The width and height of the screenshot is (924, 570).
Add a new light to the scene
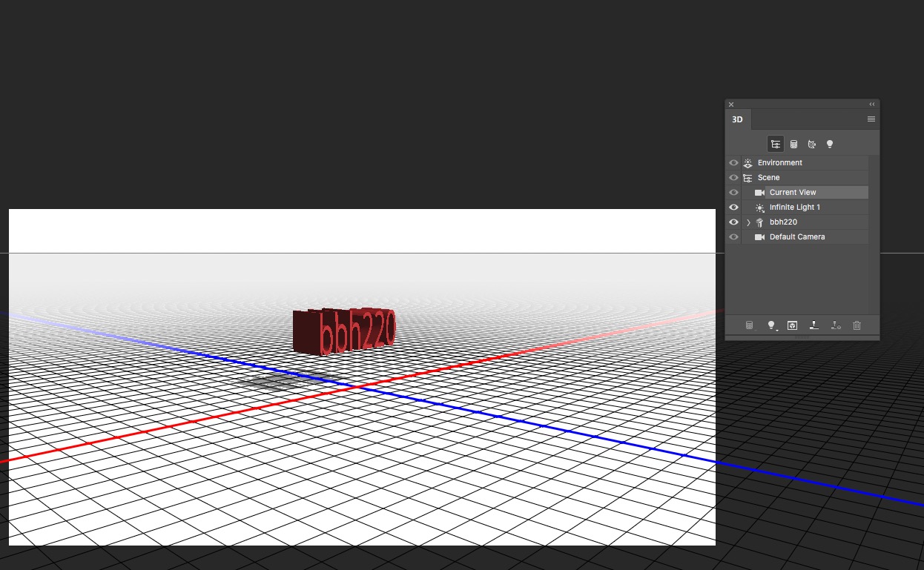(771, 325)
